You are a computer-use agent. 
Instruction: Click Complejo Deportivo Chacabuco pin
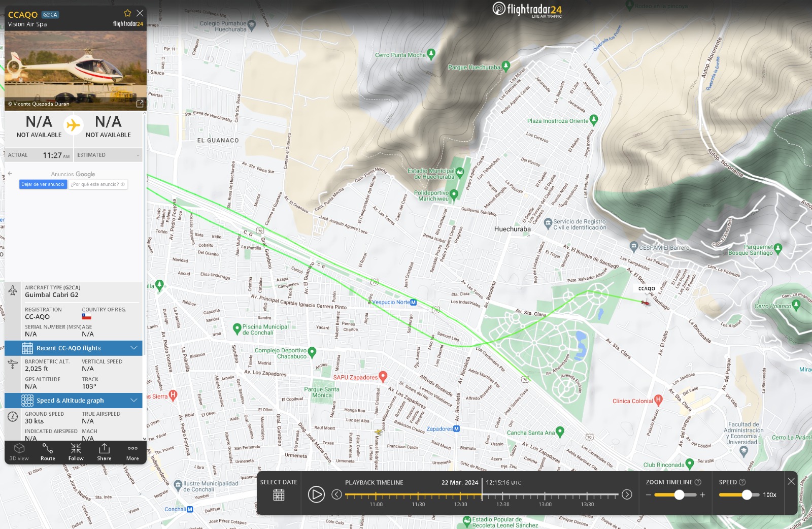click(312, 352)
